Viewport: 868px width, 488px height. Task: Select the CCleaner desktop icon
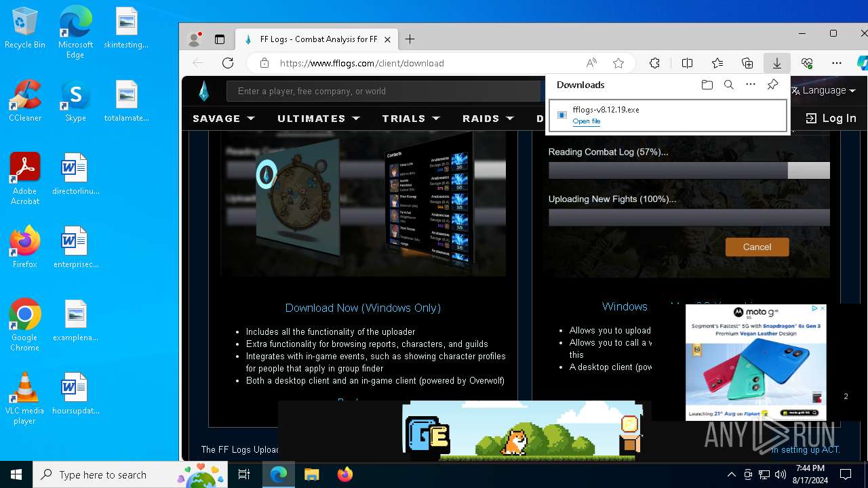click(x=24, y=101)
